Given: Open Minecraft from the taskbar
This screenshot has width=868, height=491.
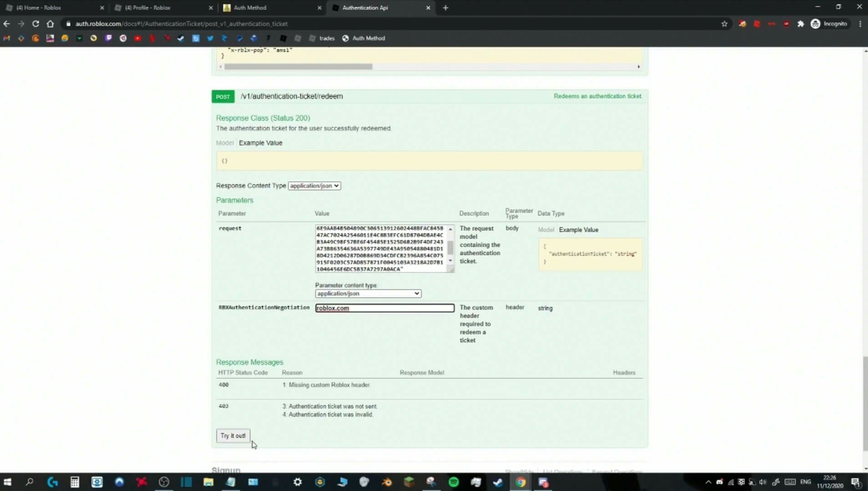Looking at the screenshot, I should (x=409, y=482).
